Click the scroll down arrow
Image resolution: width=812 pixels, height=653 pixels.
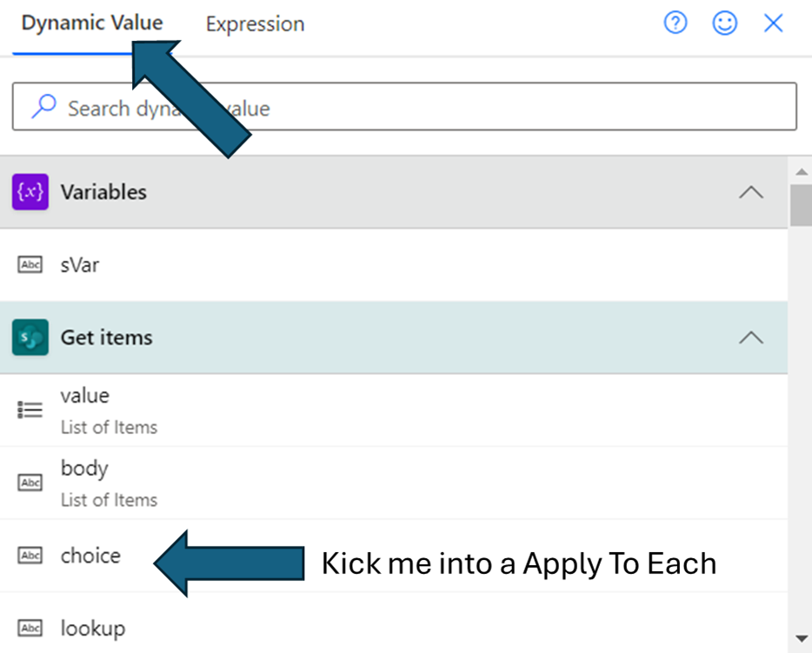pos(799,640)
